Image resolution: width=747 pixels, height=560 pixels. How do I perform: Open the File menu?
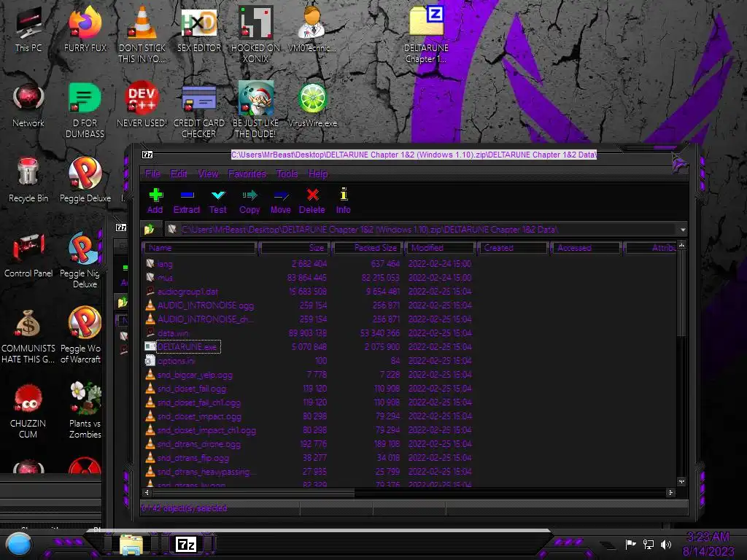(152, 174)
